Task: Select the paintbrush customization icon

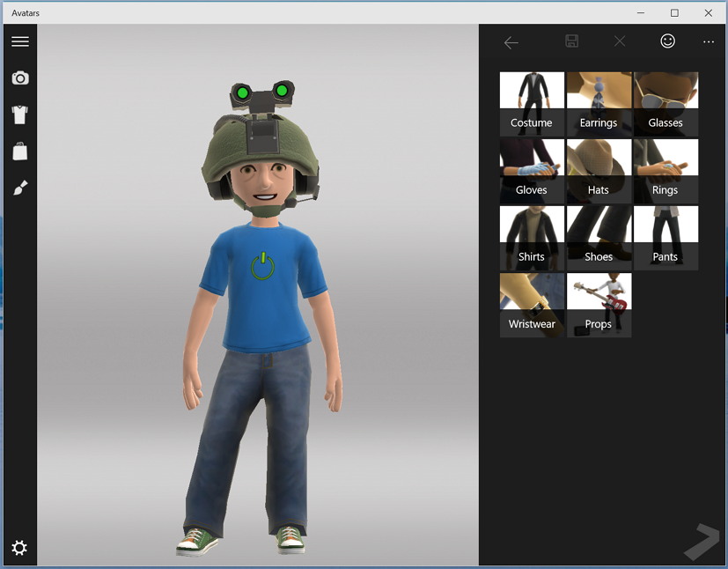Action: coord(19,188)
